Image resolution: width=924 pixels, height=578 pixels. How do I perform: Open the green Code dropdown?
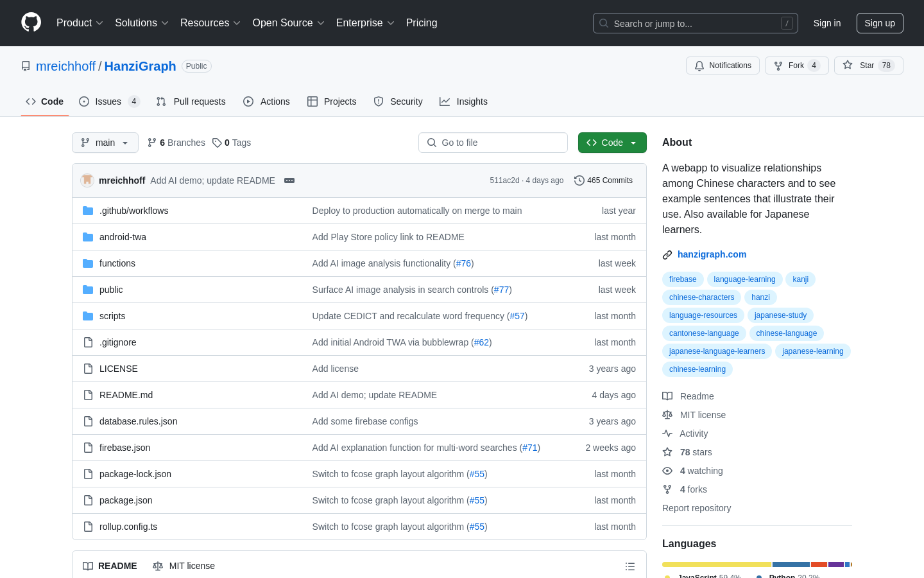point(612,143)
